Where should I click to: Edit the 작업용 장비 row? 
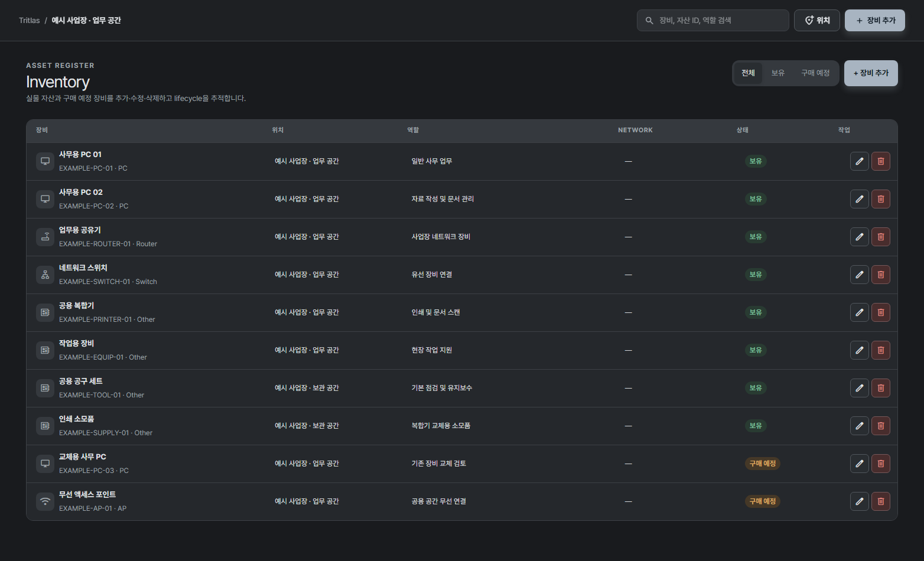pyautogui.click(x=860, y=350)
